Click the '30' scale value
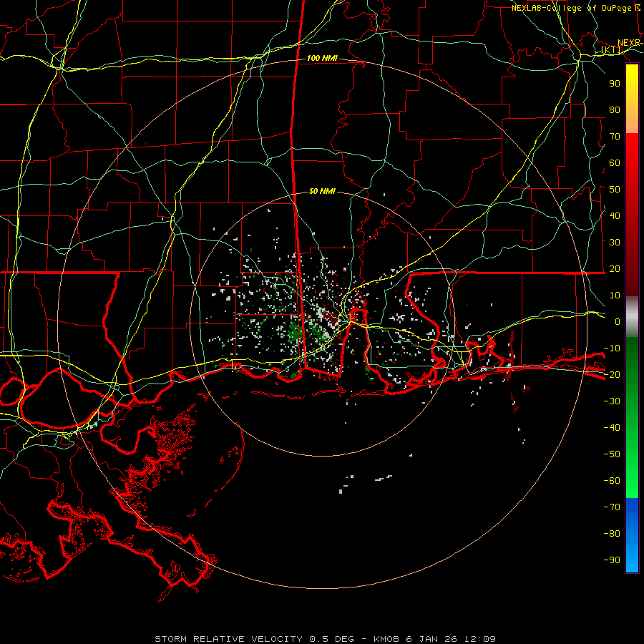Viewport: 644px width, 644px height. pos(615,243)
